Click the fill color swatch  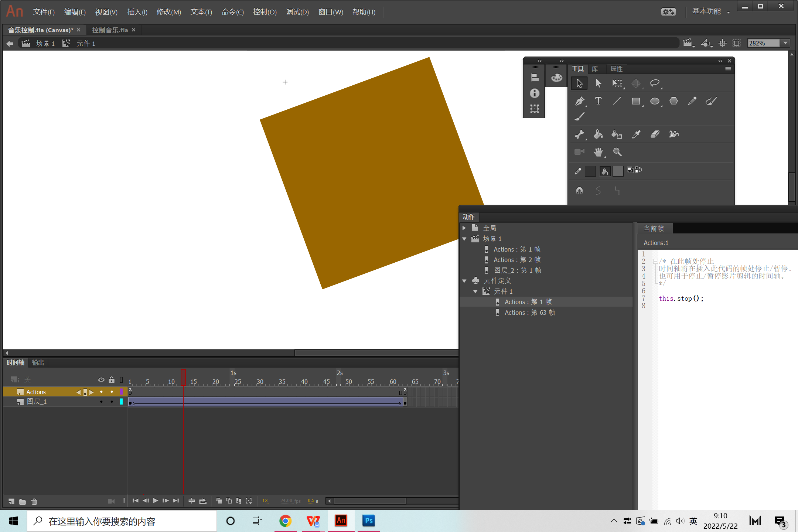click(x=618, y=171)
